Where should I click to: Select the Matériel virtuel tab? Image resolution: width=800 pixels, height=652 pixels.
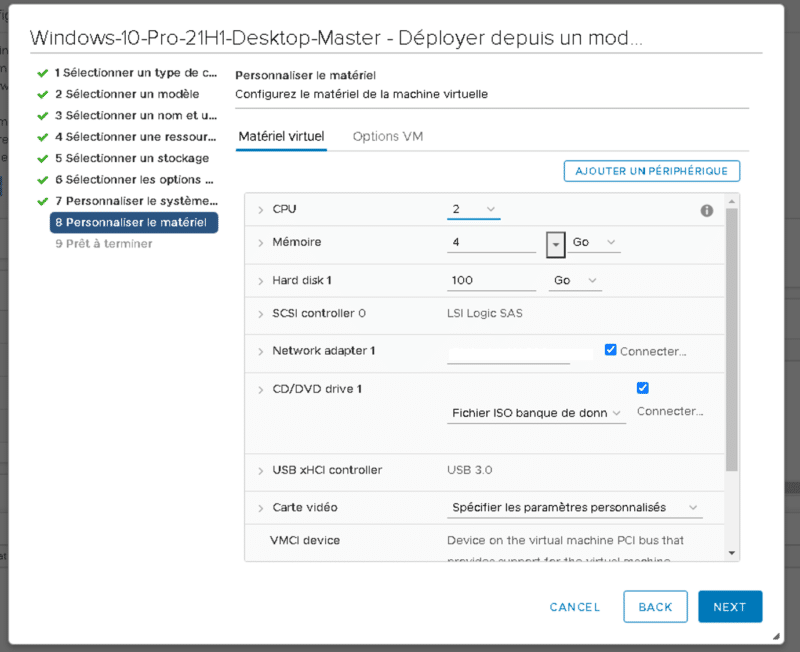click(x=281, y=136)
